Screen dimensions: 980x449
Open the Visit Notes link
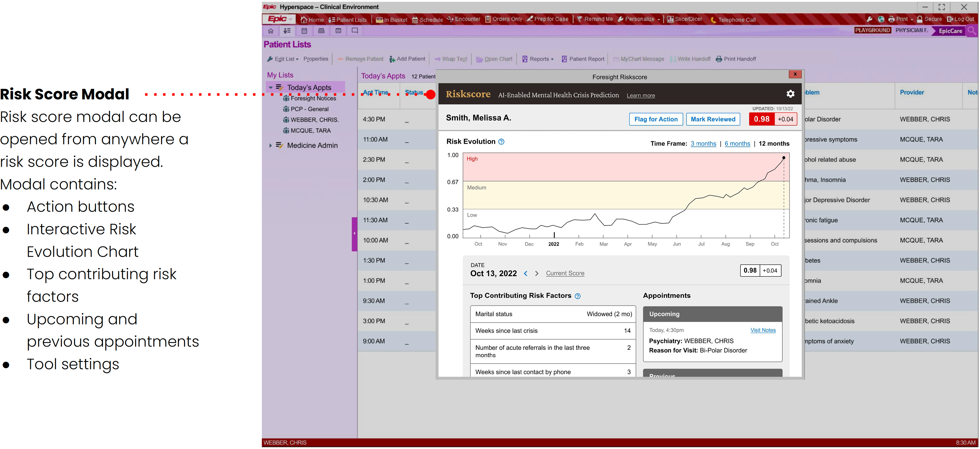click(763, 330)
